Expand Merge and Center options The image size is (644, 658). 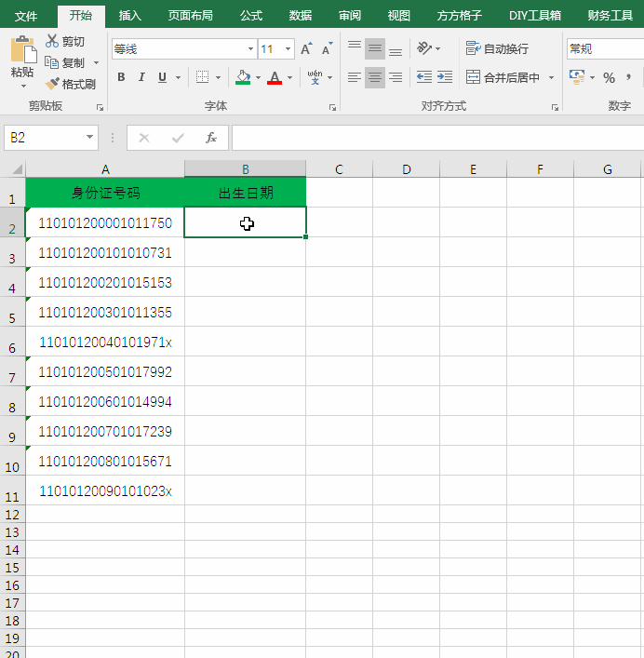coord(551,77)
